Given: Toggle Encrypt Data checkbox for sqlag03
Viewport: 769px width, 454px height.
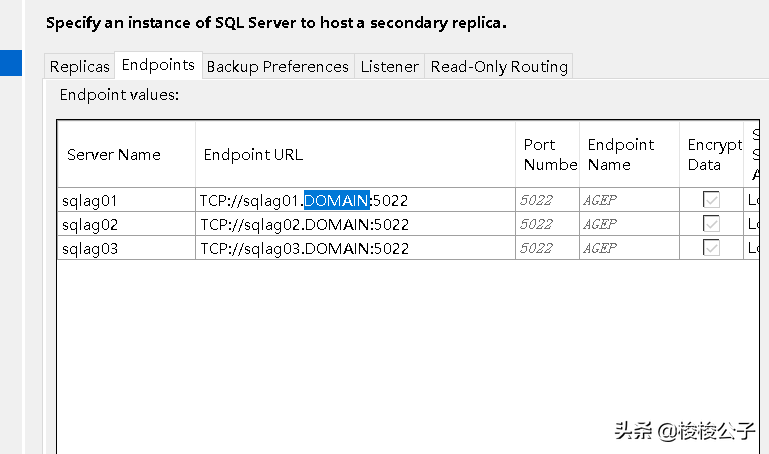Looking at the screenshot, I should pos(711,248).
